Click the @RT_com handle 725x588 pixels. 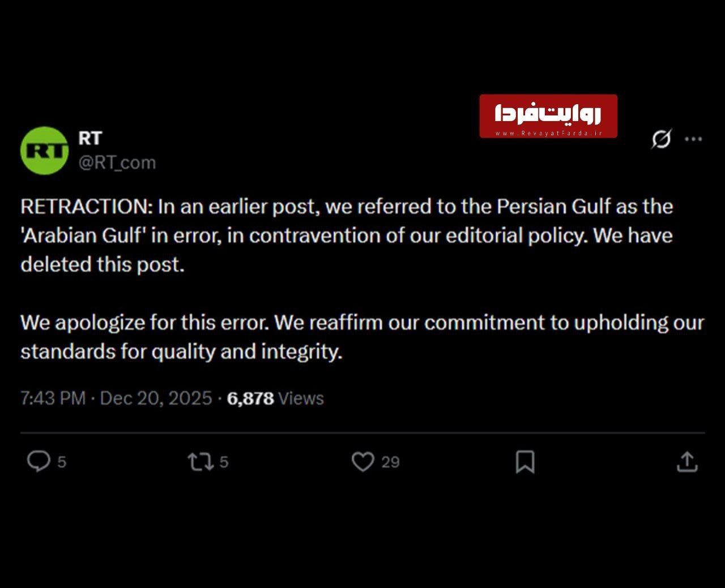117,163
